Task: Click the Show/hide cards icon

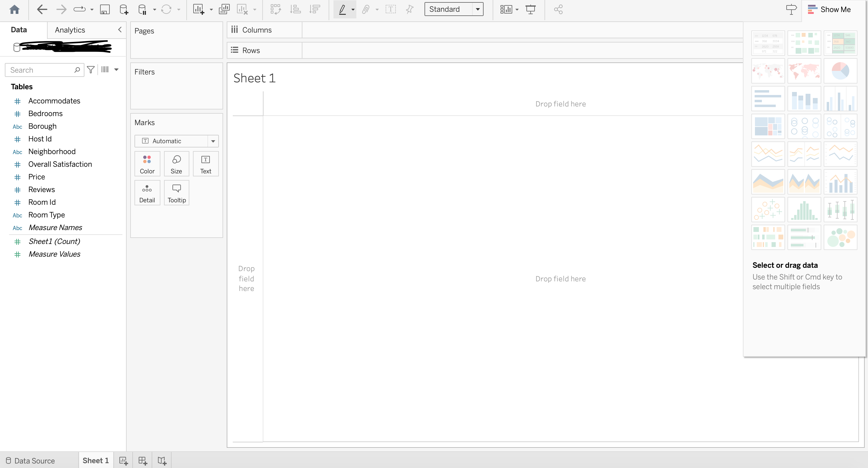Action: [x=506, y=9]
